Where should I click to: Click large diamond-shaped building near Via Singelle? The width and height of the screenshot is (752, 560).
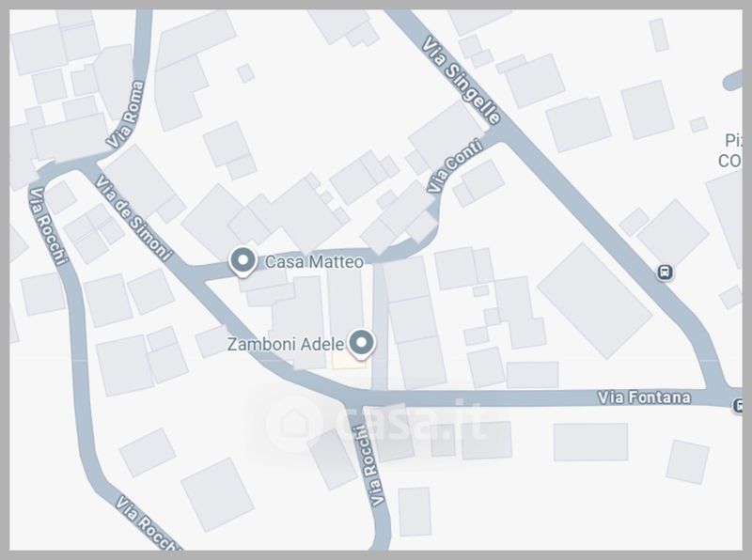[594, 301]
